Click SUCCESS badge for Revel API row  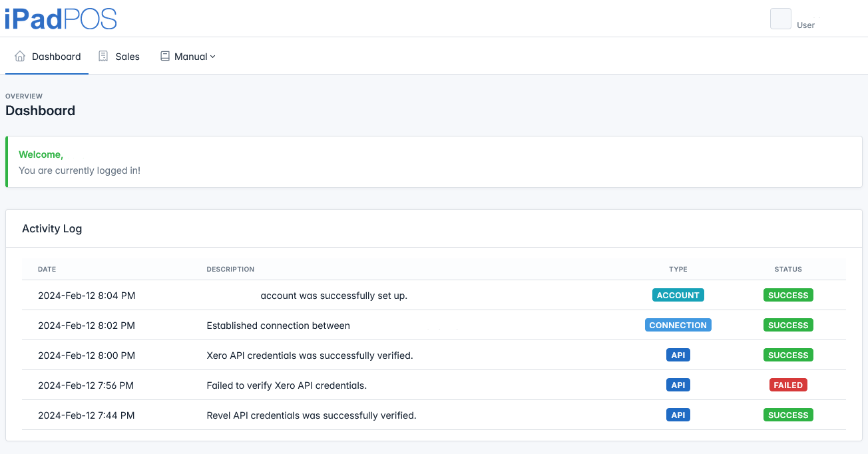788,415
